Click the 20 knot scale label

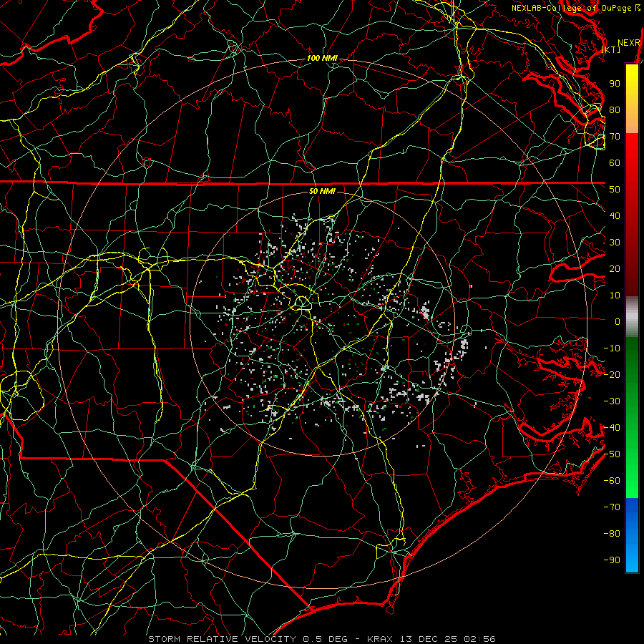click(615, 268)
